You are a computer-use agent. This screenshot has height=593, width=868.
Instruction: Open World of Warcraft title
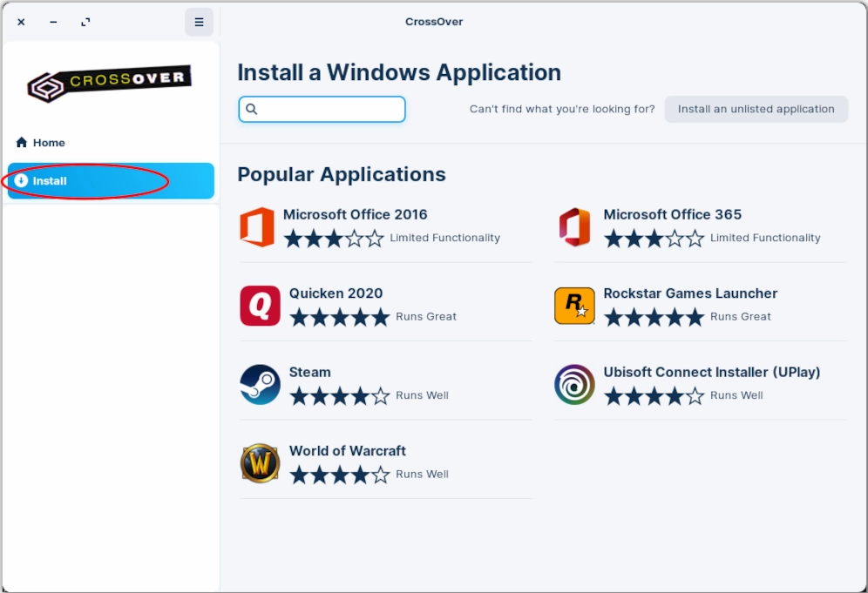pos(348,451)
